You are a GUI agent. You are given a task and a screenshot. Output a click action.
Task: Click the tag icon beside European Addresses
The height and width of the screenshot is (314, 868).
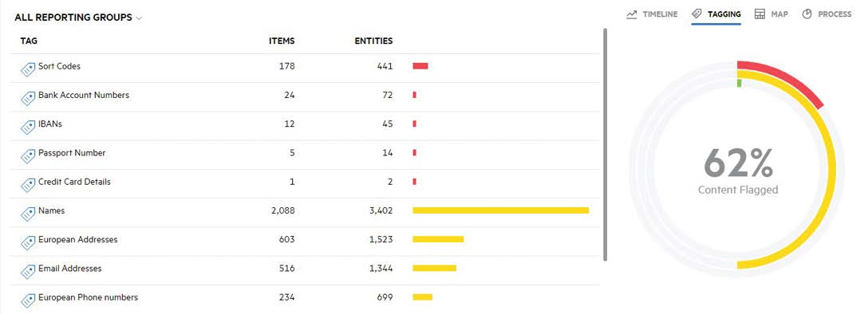[x=28, y=242]
